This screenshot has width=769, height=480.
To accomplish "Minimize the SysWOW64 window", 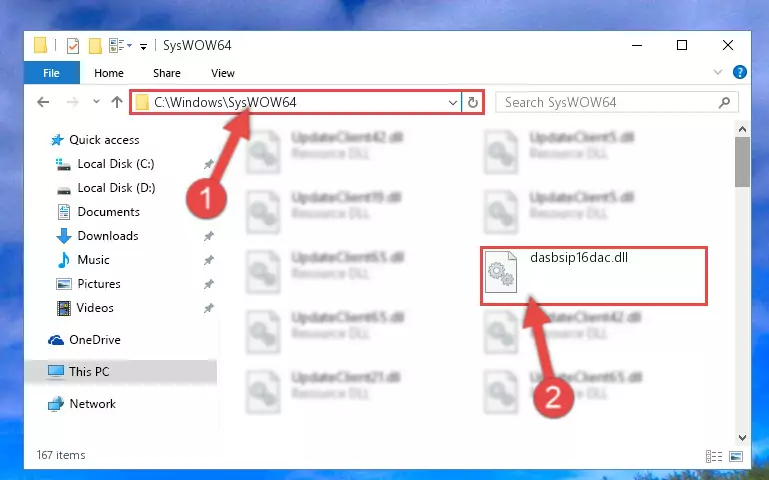I will (637, 46).
